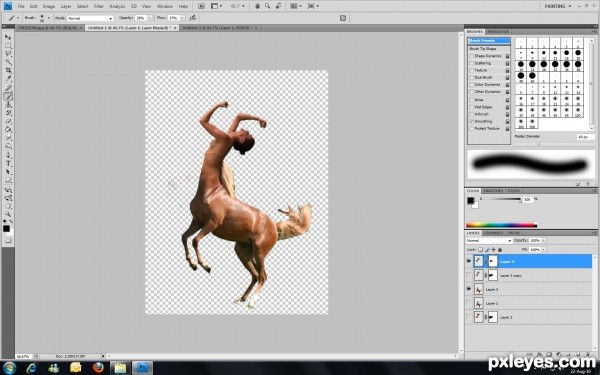Select the Pen tool
This screenshot has width=600, height=375.
[x=8, y=155]
